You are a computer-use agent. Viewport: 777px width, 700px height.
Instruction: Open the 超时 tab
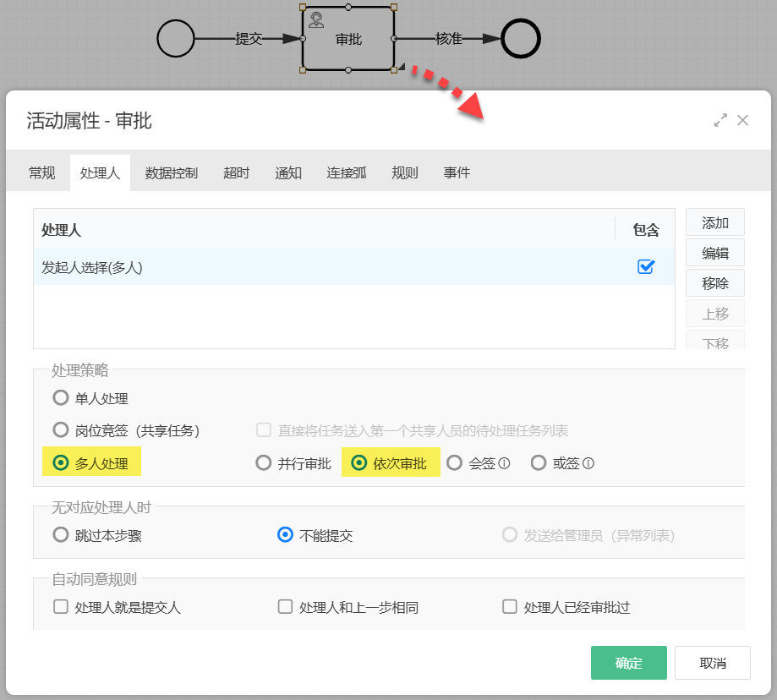click(236, 172)
